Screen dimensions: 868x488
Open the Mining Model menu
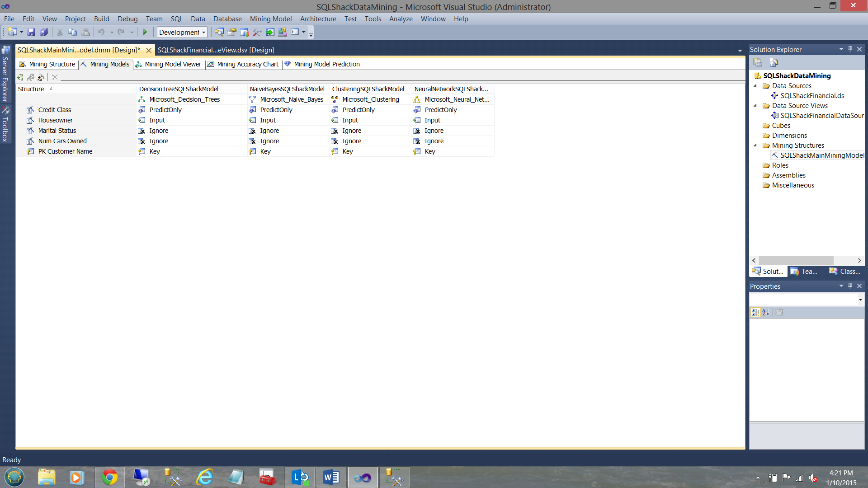coord(270,19)
